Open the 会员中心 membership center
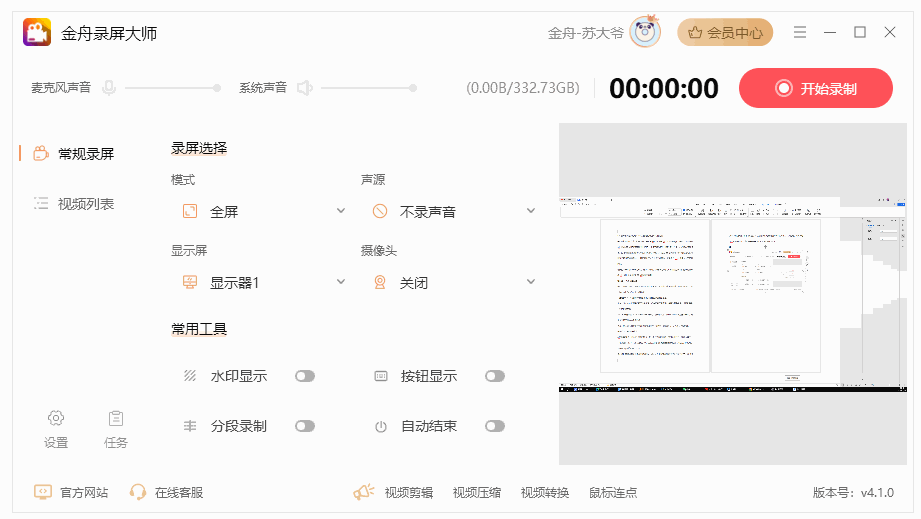 [x=725, y=32]
